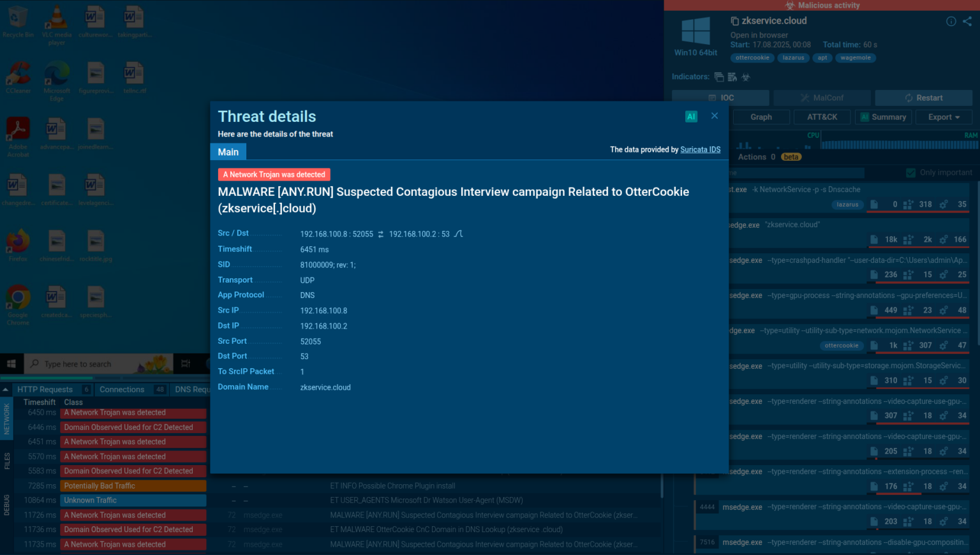Open Task View on the VM taskbar

pos(186,364)
